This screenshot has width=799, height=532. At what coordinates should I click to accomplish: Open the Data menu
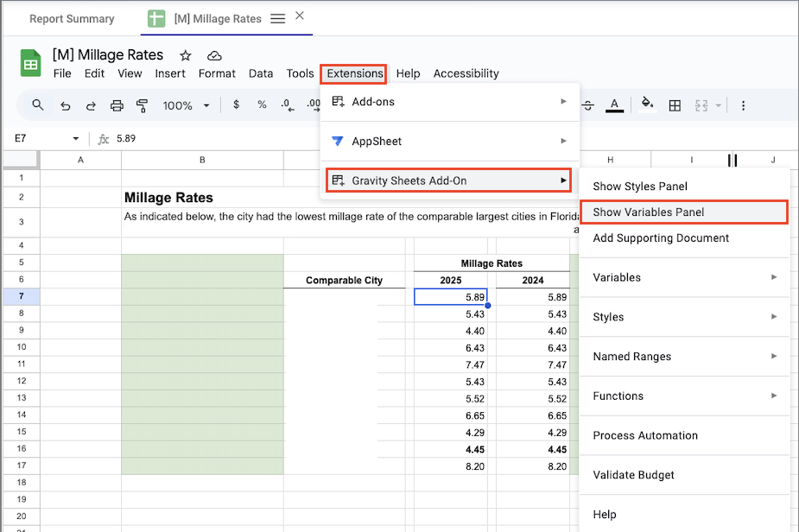(x=261, y=73)
